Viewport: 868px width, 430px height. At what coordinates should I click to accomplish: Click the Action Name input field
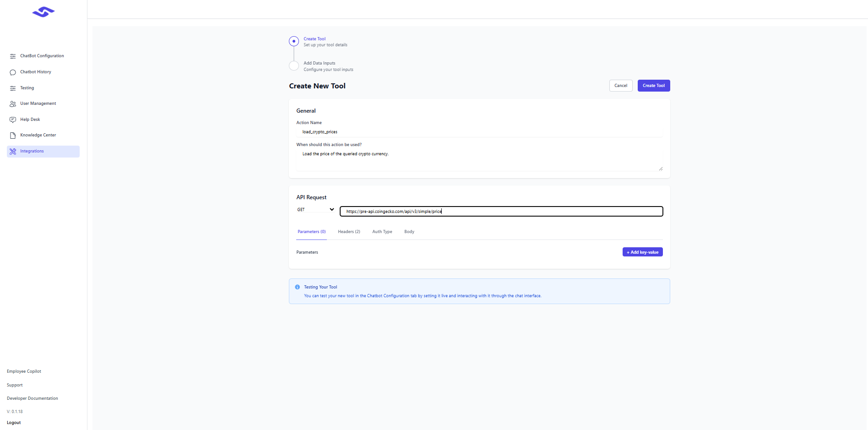tap(479, 132)
